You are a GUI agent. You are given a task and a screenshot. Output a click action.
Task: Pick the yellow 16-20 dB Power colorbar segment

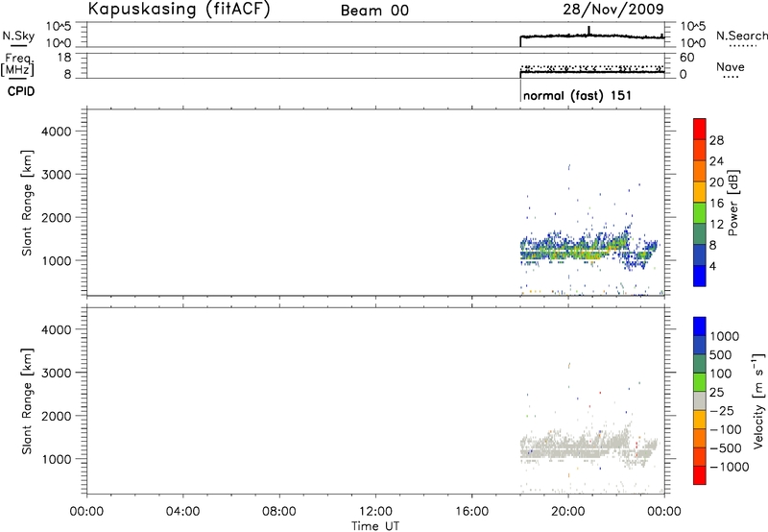[700, 192]
